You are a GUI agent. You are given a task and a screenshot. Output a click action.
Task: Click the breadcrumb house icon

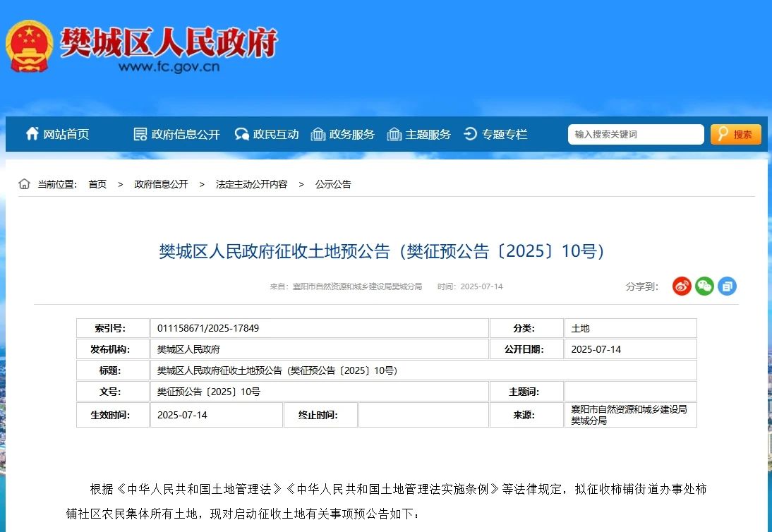pyautogui.click(x=24, y=184)
